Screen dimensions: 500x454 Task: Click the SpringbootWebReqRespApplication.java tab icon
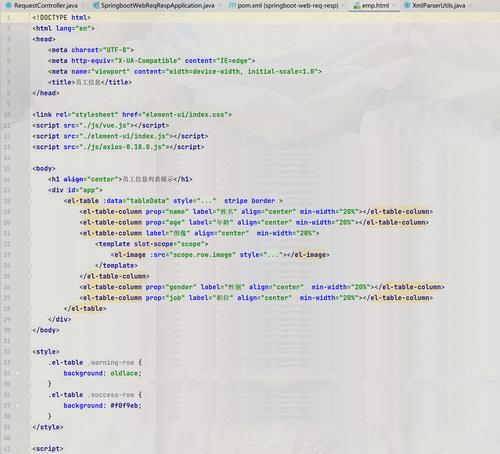click(96, 5)
